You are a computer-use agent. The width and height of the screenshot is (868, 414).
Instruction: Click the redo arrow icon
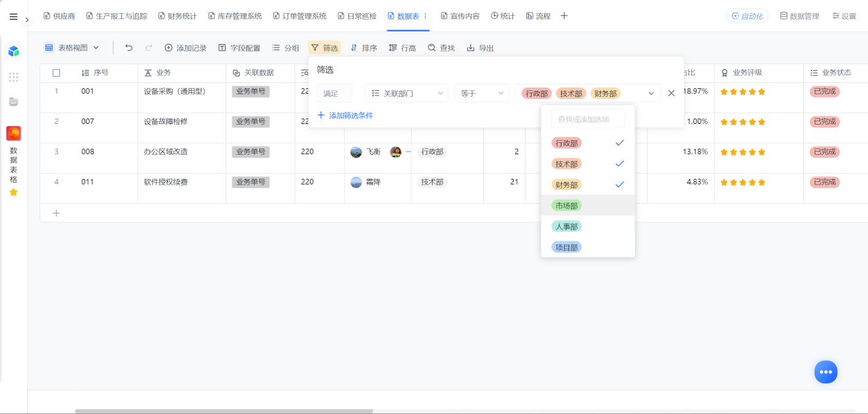[x=149, y=47]
